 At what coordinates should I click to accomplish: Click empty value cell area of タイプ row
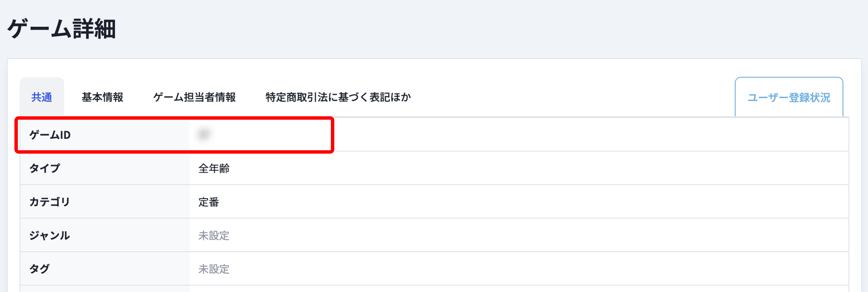tap(539, 168)
